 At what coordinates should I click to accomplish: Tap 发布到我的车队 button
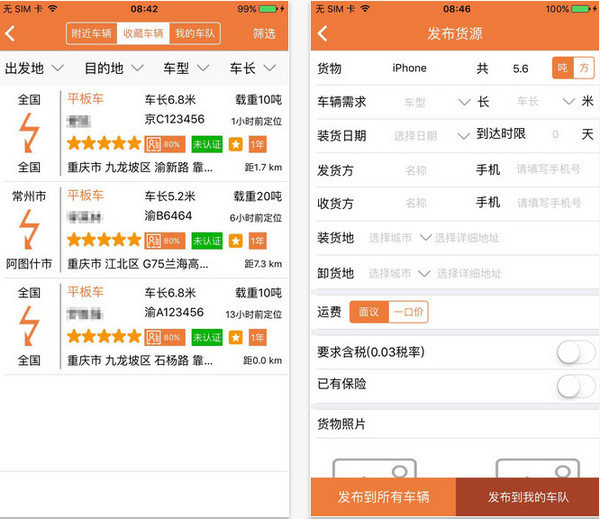[x=528, y=497]
